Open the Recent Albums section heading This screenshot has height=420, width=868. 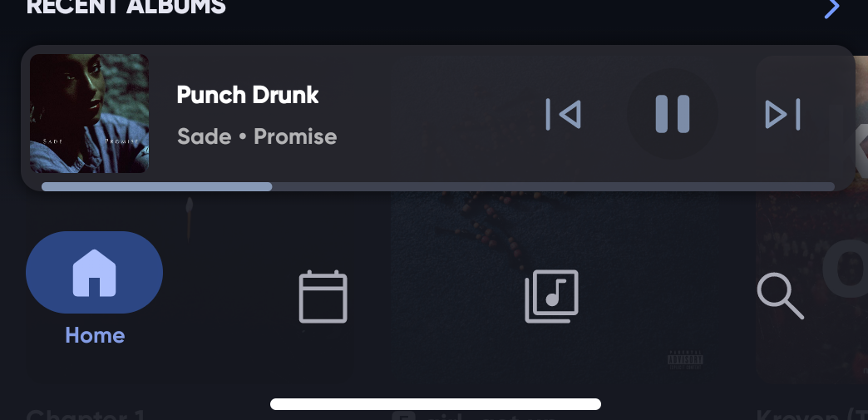coord(126,7)
